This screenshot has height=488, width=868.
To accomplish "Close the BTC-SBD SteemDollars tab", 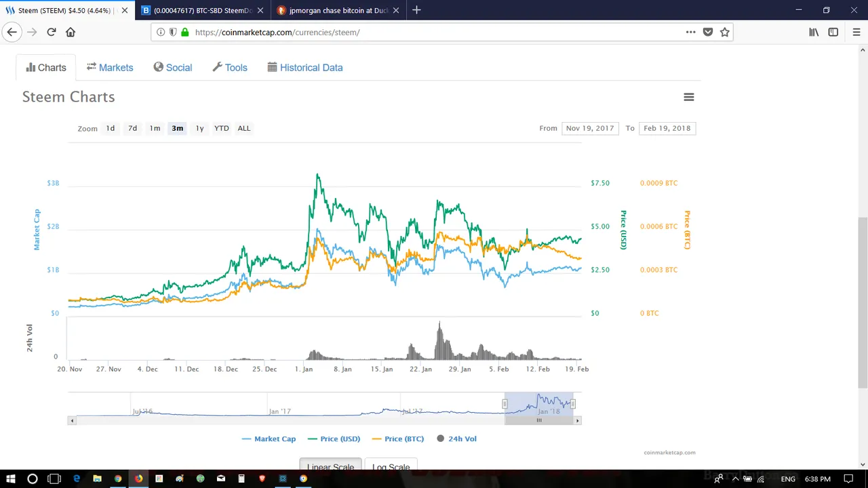I will [260, 10].
